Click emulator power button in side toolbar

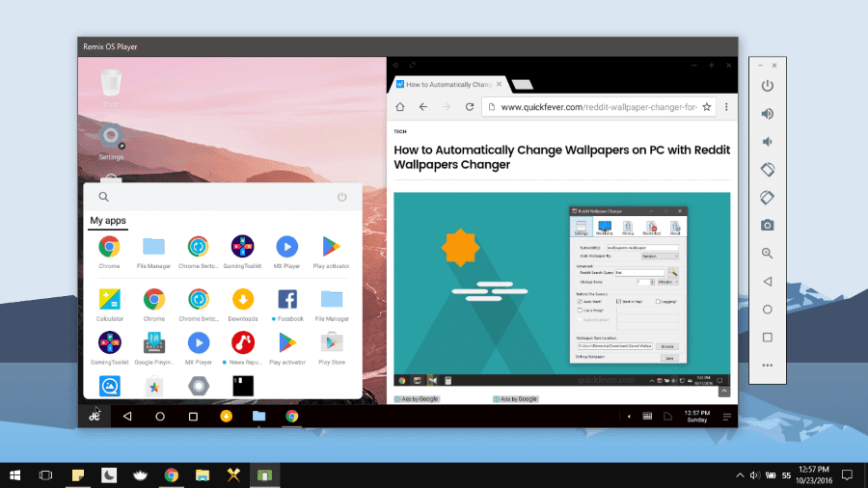click(x=768, y=86)
